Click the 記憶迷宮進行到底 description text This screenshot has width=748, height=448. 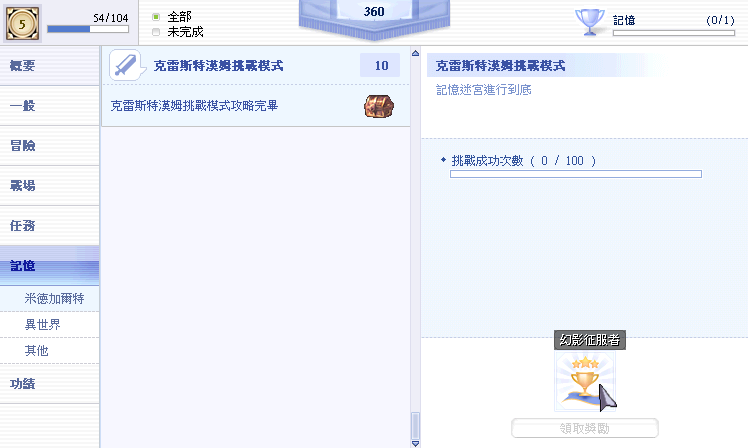(484, 90)
